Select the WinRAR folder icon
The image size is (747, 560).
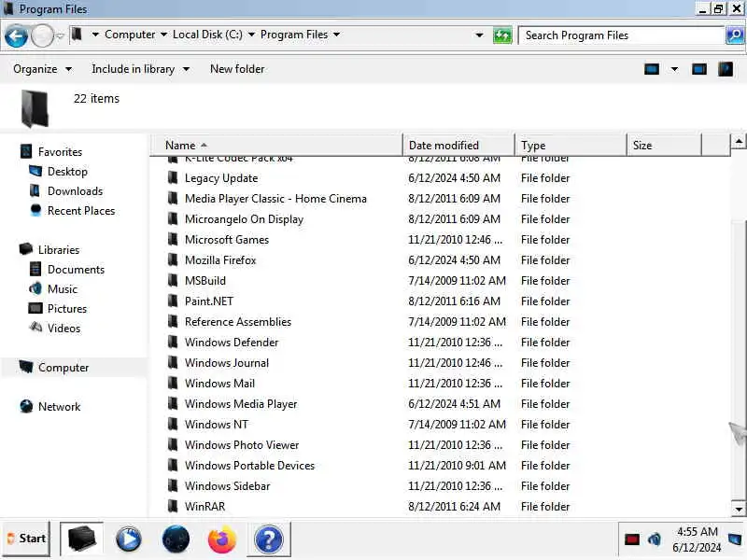pos(173,505)
